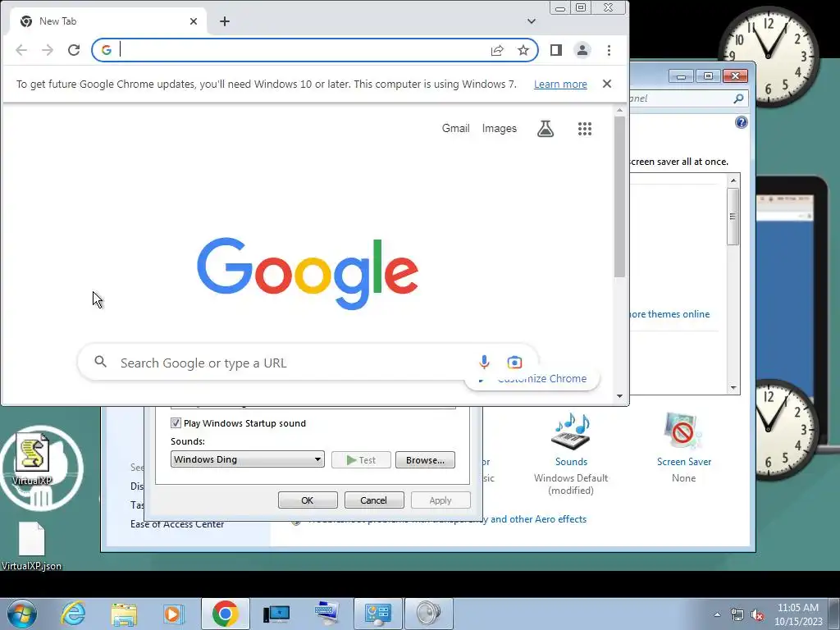This screenshot has width=840, height=630.
Task: Search by image with Google Lens camera
Action: (x=515, y=363)
